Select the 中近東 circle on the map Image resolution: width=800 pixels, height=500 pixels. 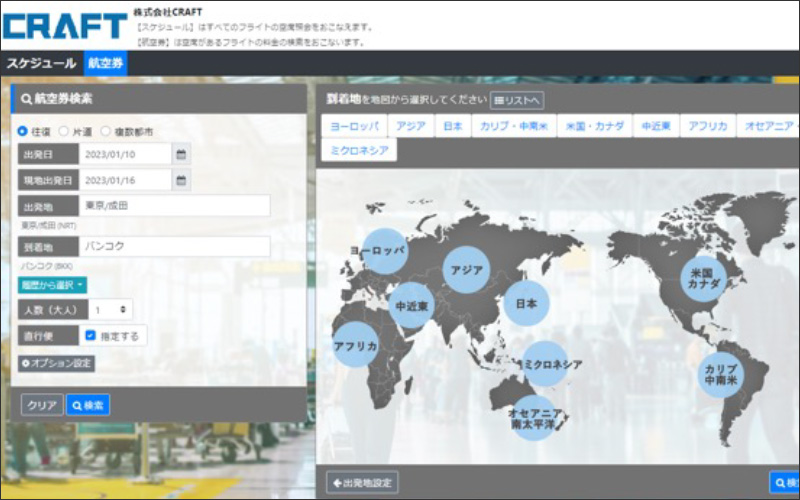coord(411,306)
